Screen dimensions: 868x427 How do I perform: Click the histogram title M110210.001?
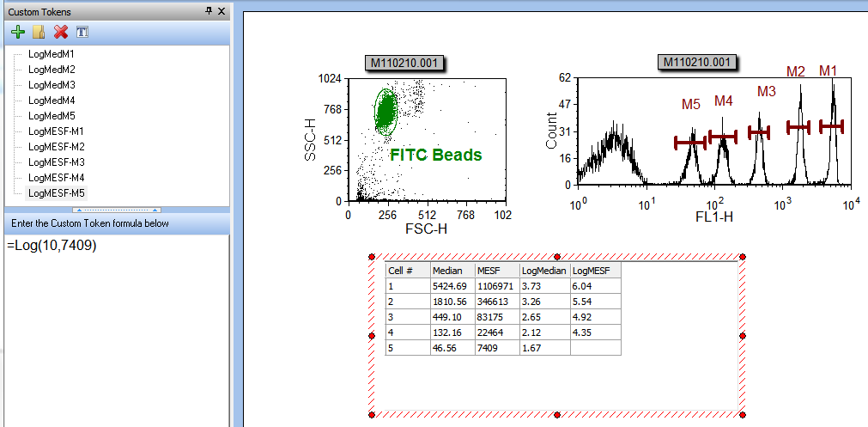pos(698,62)
